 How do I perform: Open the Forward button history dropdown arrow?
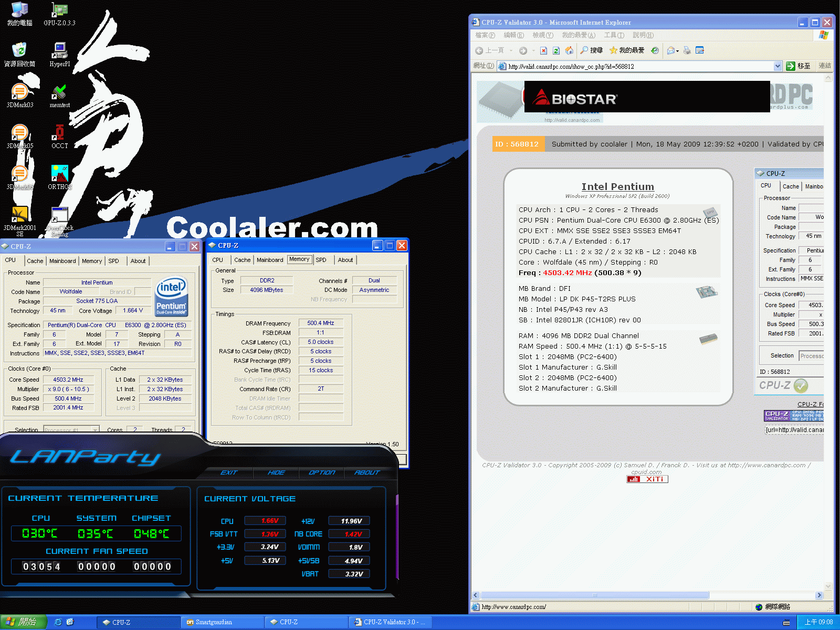(x=533, y=50)
